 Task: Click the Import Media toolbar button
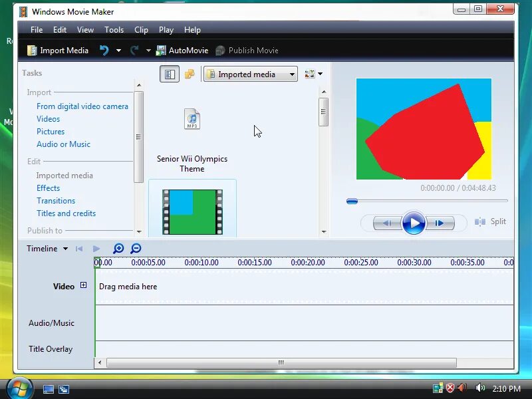click(x=58, y=51)
